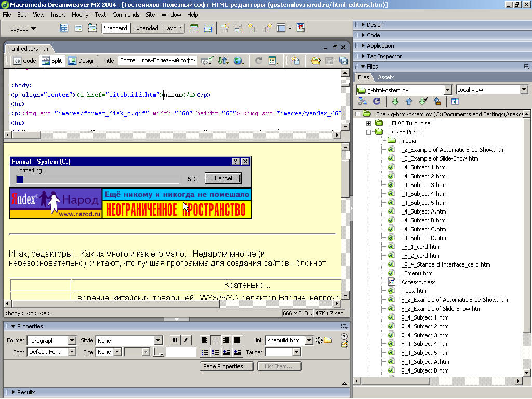Get files with green down arrow
Image resolution: width=532 pixels, height=399 pixels.
pyautogui.click(x=395, y=101)
